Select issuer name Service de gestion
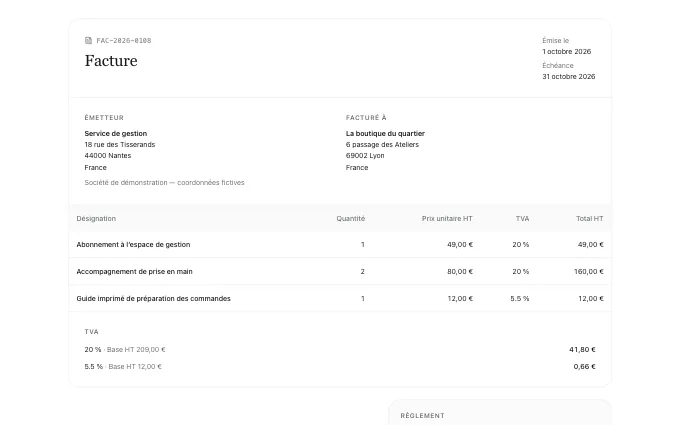This screenshot has width=680, height=425. click(116, 133)
